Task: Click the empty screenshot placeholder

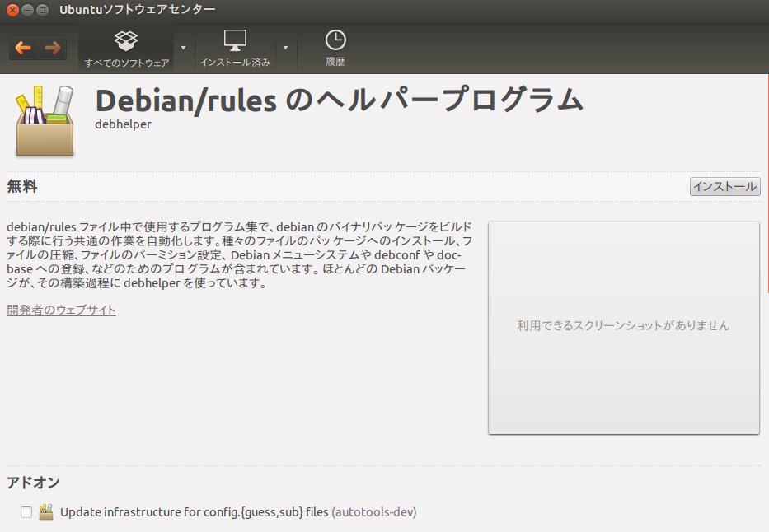Action: click(x=623, y=327)
